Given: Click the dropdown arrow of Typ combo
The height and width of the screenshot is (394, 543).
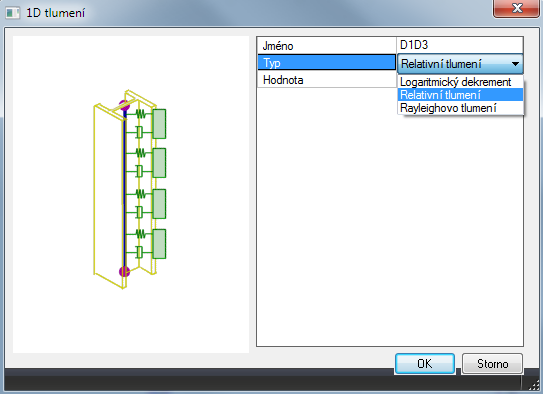Looking at the screenshot, I should tap(515, 64).
